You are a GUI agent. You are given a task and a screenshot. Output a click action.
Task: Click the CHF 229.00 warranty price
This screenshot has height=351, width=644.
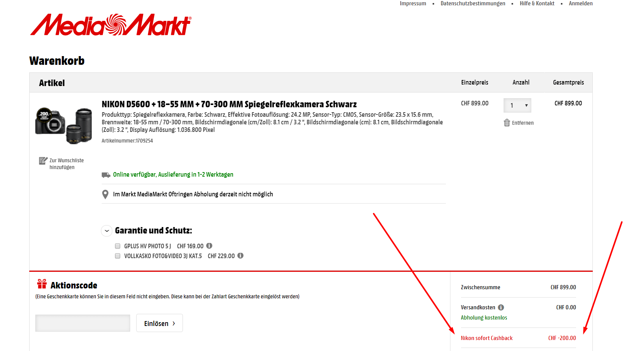click(x=221, y=256)
